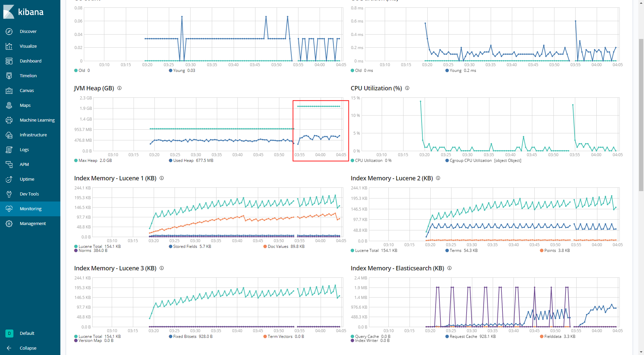Toggle Fixed Bitsets legend in Lucene 3
Viewport: 644px width, 355px height.
point(191,337)
